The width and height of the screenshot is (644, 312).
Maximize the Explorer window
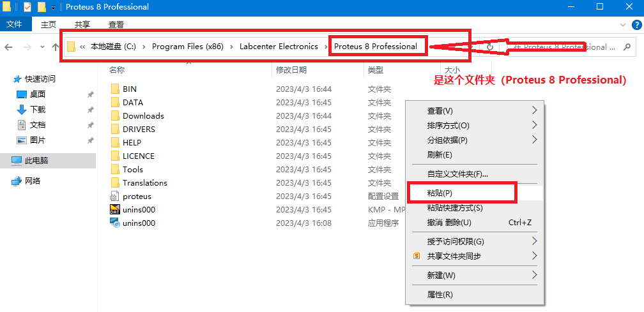600,7
